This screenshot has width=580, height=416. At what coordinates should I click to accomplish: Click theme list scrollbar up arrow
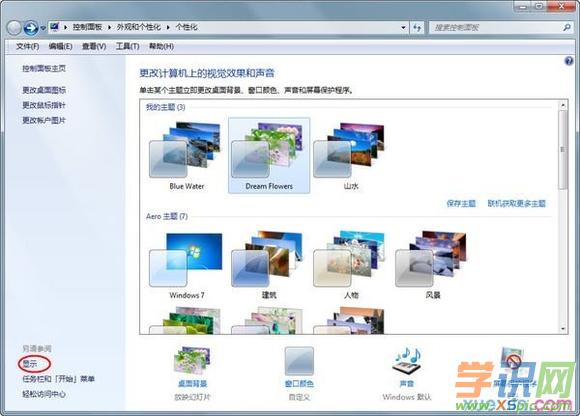pyautogui.click(x=563, y=105)
